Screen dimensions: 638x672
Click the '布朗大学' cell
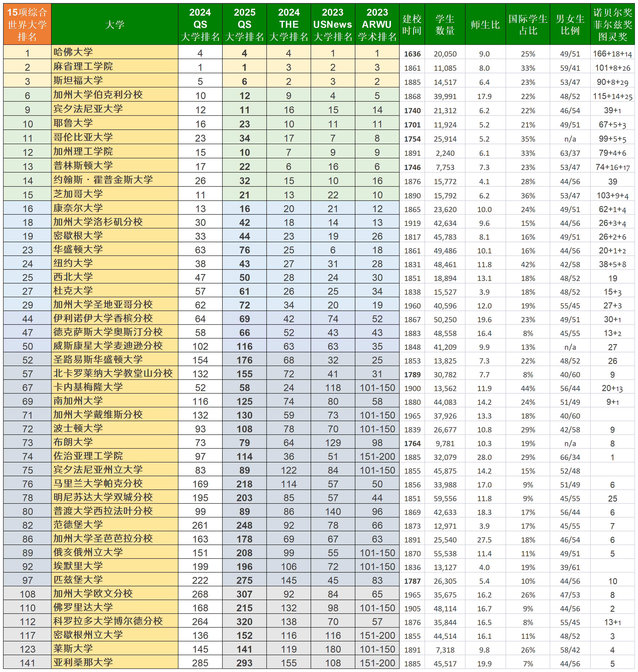coord(115,442)
